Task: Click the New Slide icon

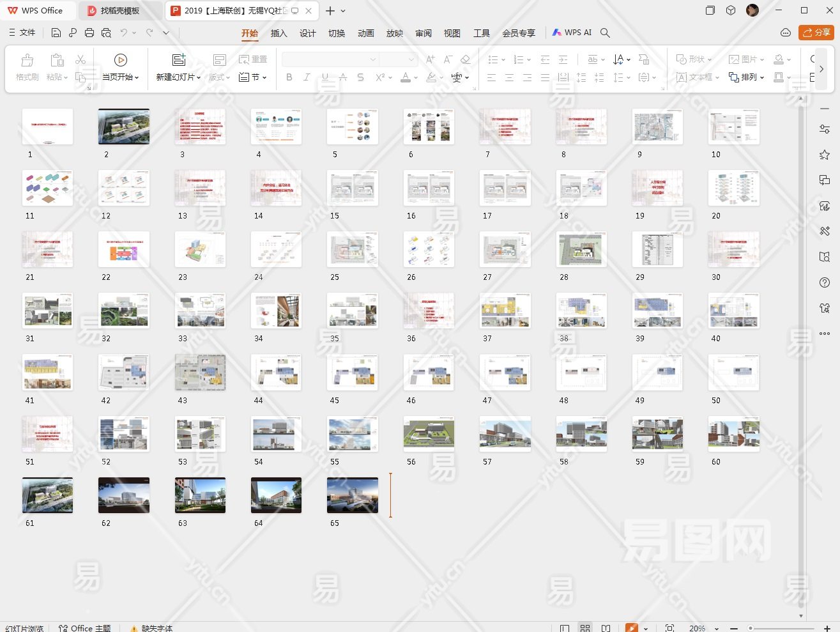Action: click(179, 60)
